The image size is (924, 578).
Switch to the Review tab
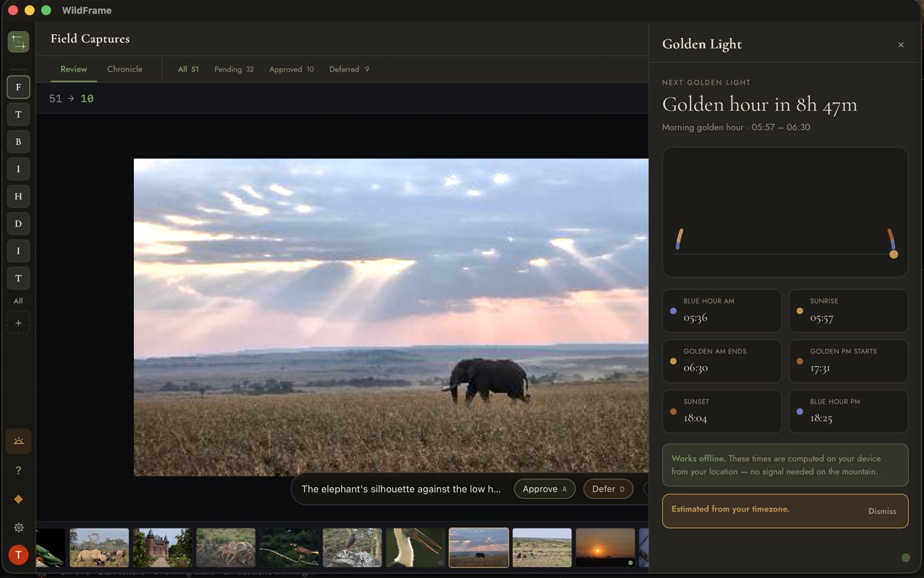click(x=74, y=69)
